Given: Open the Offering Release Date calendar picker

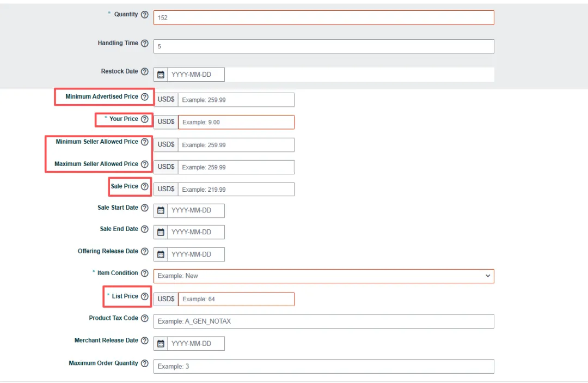Looking at the screenshot, I should pos(161,254).
